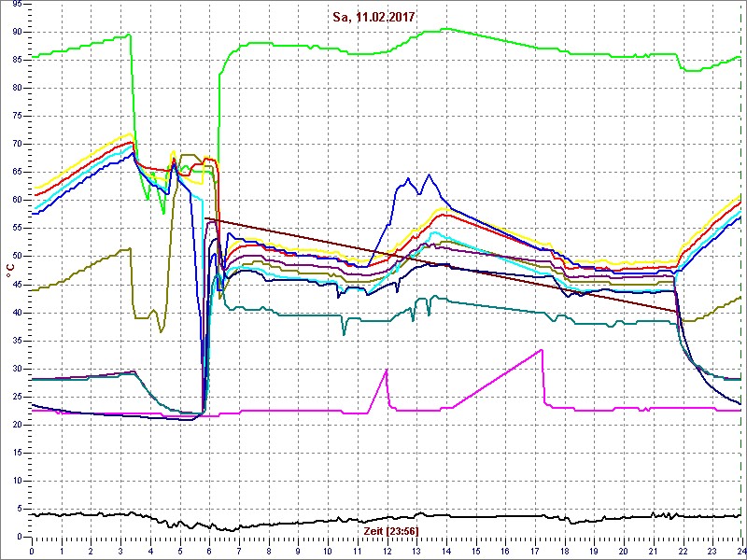This screenshot has height=560, width=747.
Task: Click the 60 mark on the vertical axis
Action: coord(16,200)
